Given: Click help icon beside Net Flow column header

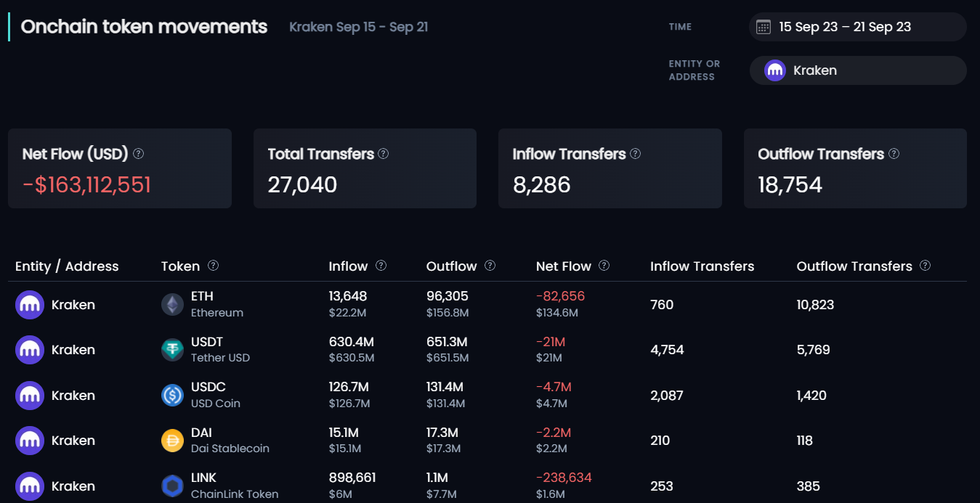Looking at the screenshot, I should (x=604, y=266).
